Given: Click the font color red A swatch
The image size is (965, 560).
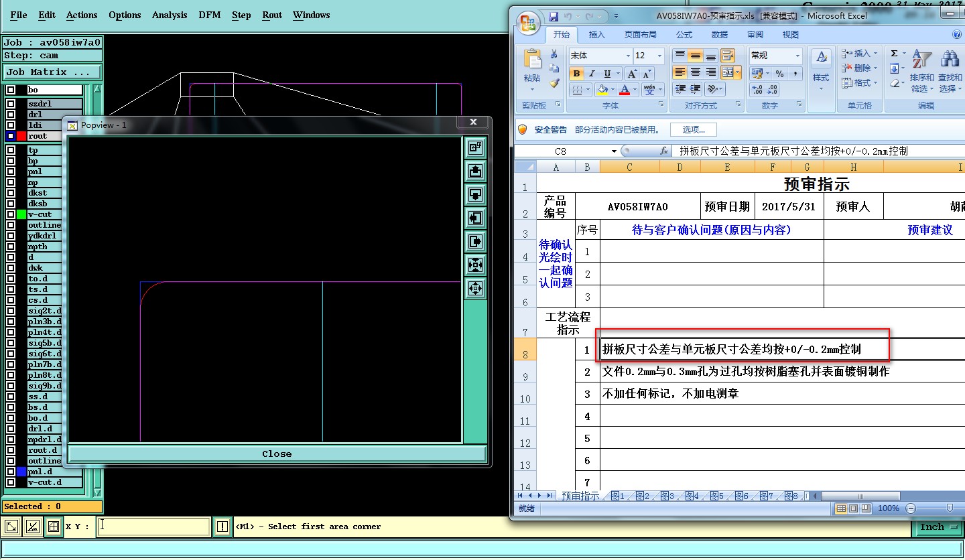Looking at the screenshot, I should pyautogui.click(x=624, y=90).
